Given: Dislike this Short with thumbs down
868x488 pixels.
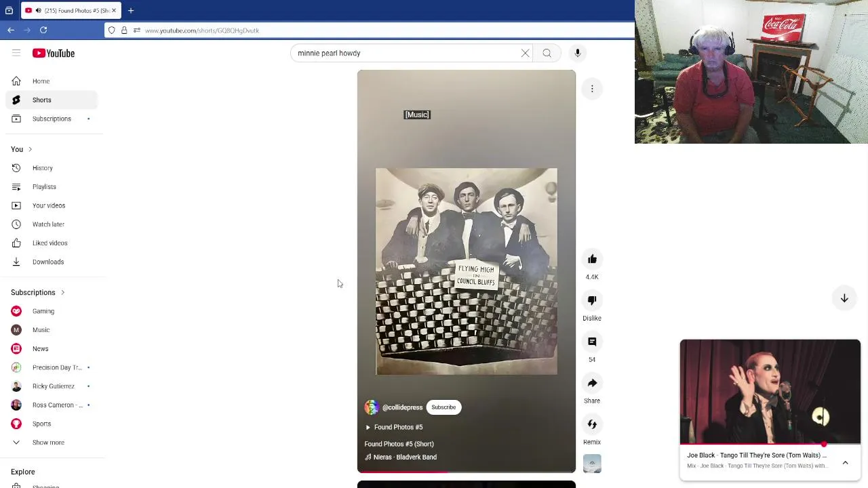Looking at the screenshot, I should [592, 300].
